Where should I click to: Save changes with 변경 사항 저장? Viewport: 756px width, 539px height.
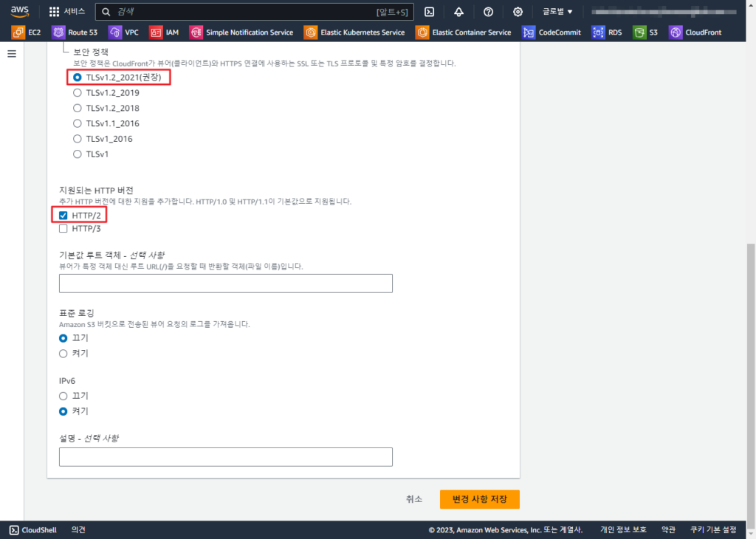click(x=480, y=499)
